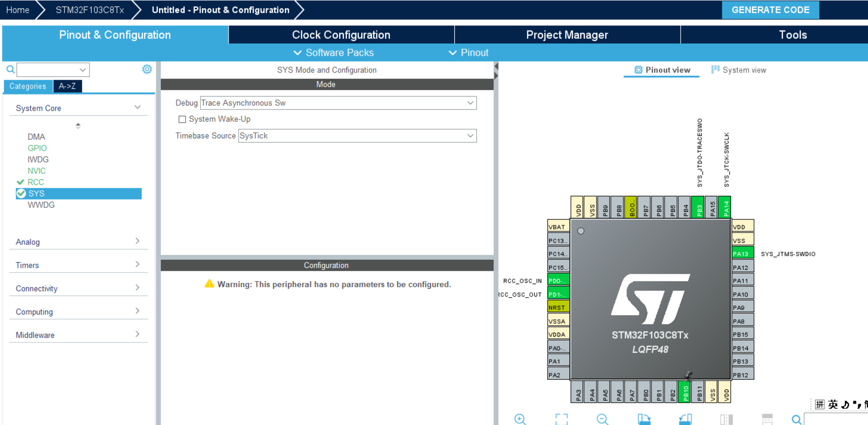Open the Debug mode dropdown
The width and height of the screenshot is (868, 425).
[338, 103]
